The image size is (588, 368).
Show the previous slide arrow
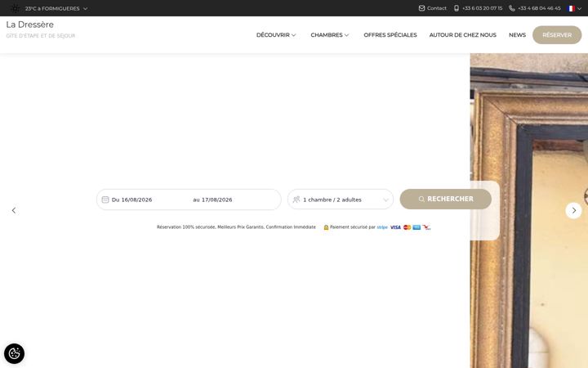14,210
